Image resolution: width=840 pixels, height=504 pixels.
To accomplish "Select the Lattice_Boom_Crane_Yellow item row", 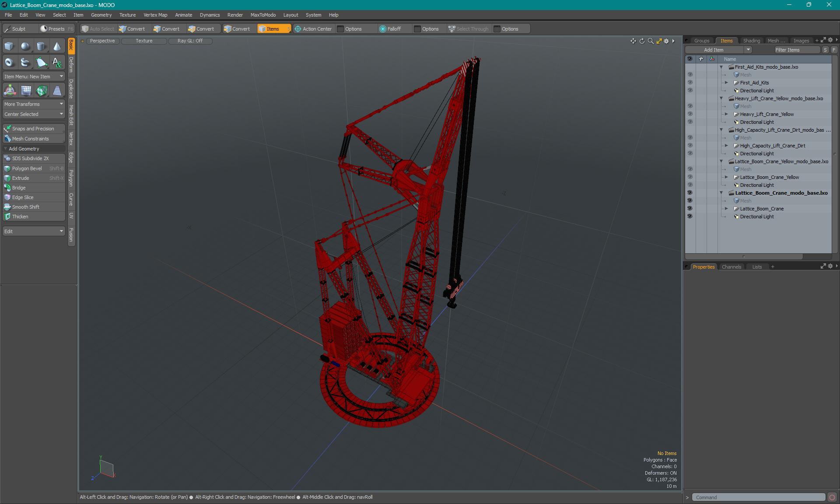I will coord(769,177).
